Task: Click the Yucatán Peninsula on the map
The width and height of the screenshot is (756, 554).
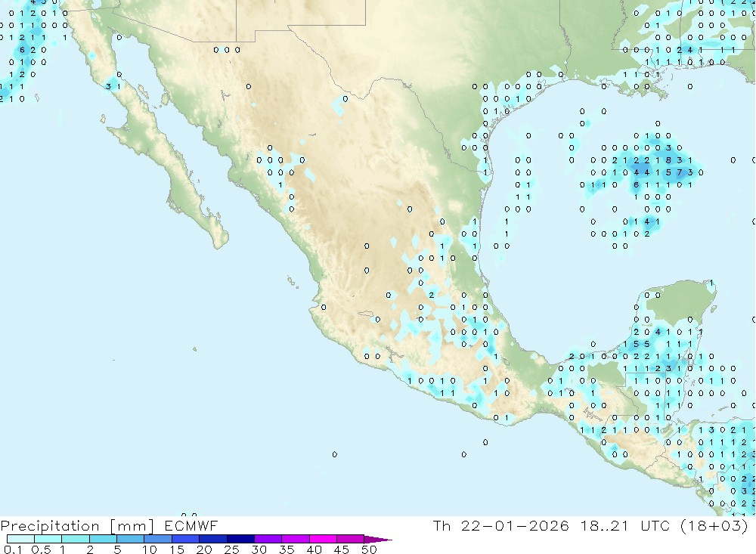Action: (x=684, y=302)
